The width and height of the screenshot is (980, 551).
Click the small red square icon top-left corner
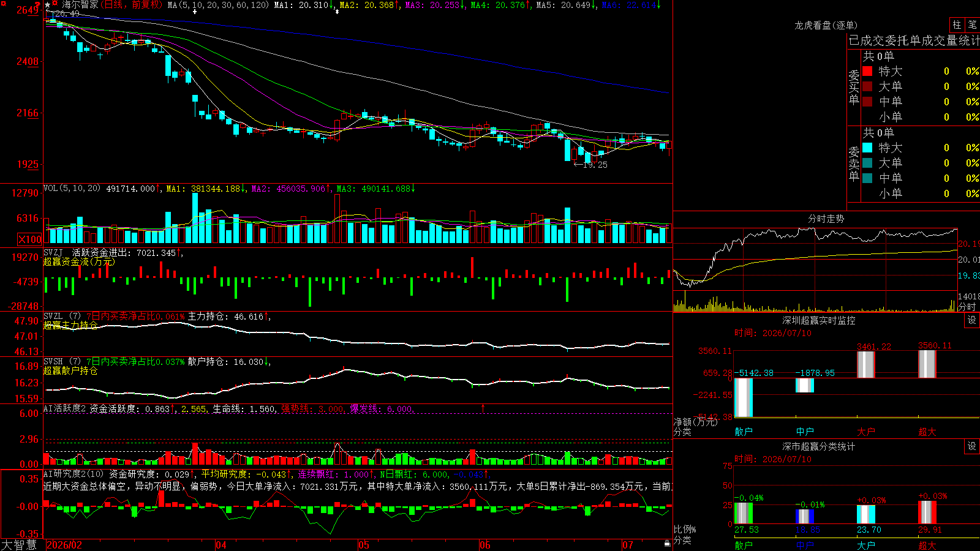click(4, 4)
